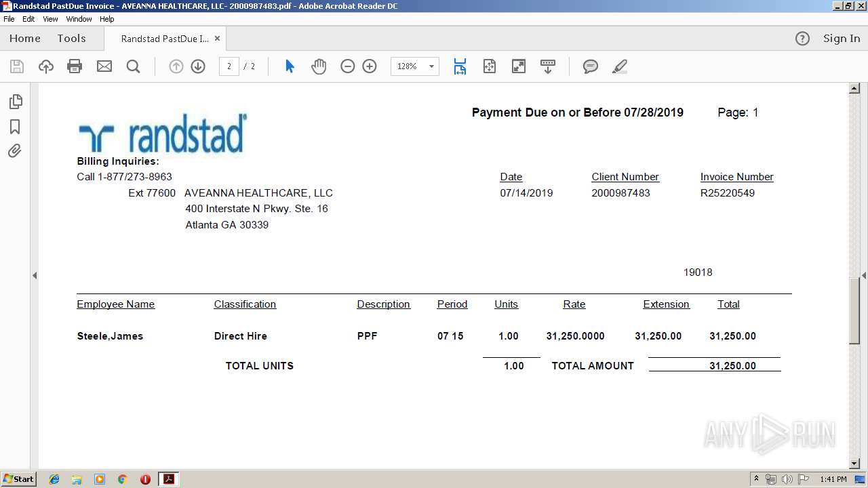Show hidden tray icons arrow
Image resolution: width=868 pixels, height=488 pixels.
tap(756, 479)
